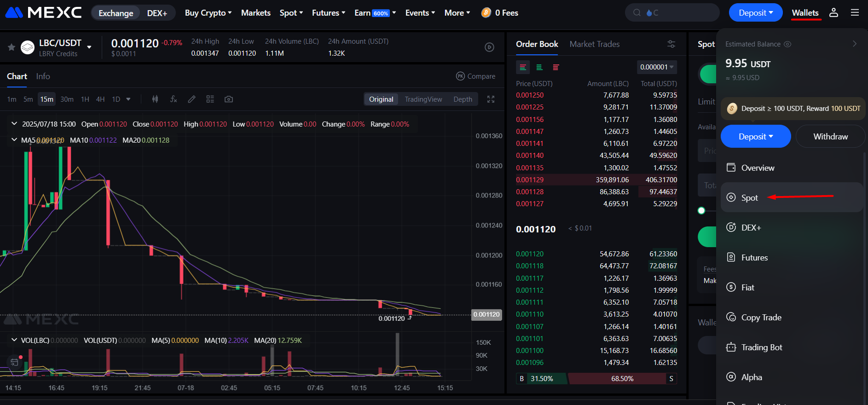The image size is (868, 405).
Task: Click the search input field
Action: 672,13
